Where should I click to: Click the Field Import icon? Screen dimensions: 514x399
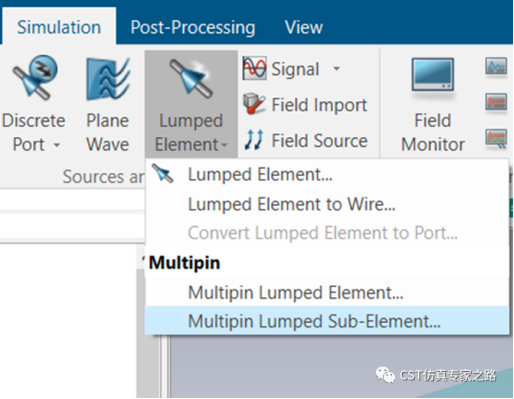coord(254,104)
